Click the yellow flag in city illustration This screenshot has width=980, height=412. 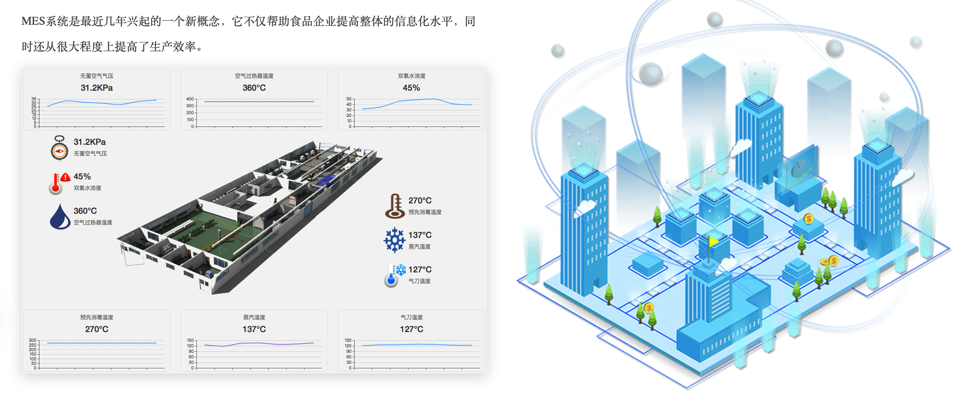(x=713, y=242)
